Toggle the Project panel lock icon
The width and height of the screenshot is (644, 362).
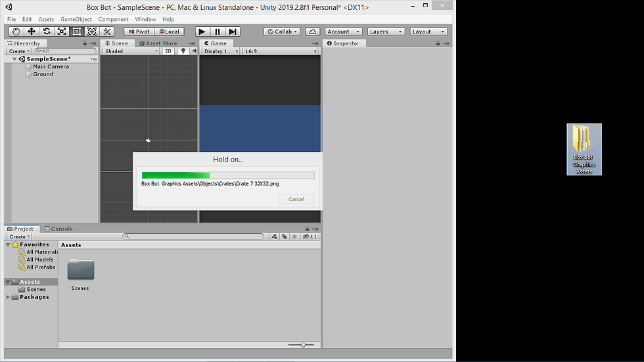(x=307, y=229)
